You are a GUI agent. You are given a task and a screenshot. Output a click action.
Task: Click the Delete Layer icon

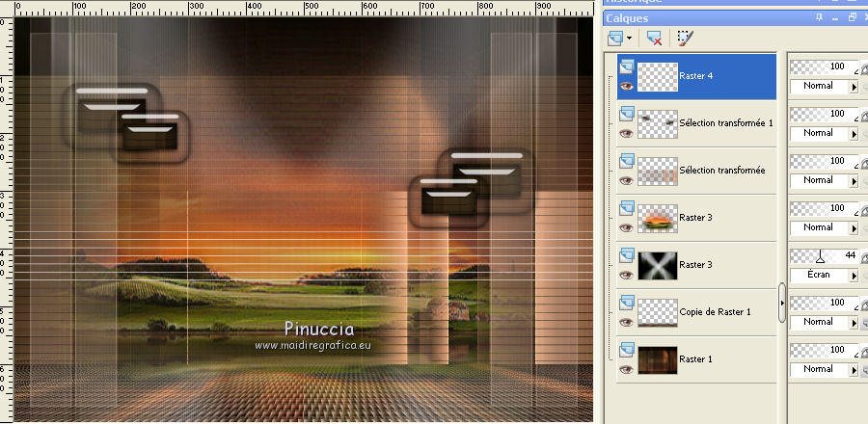click(x=654, y=39)
